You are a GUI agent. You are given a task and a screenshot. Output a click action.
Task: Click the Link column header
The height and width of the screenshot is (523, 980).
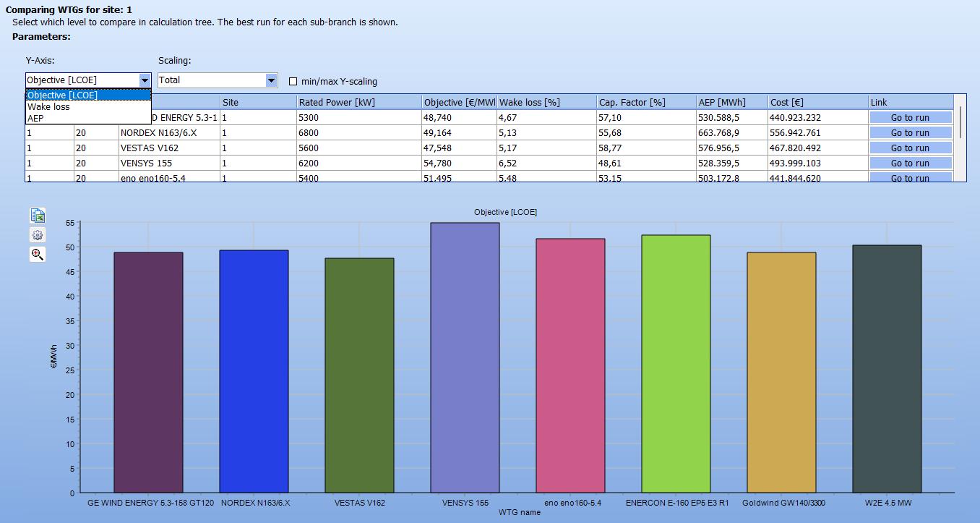[x=911, y=102]
